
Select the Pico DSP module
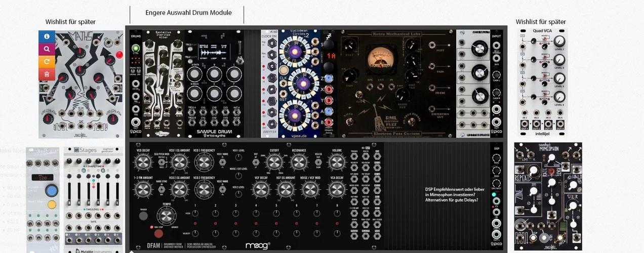click(x=496, y=196)
